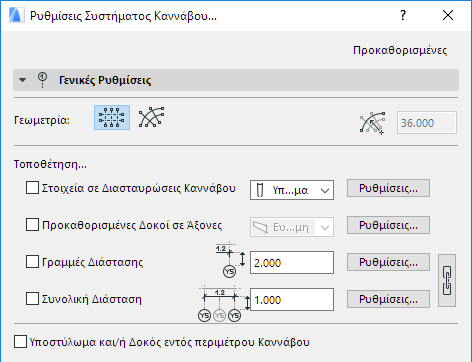
Task: Check Υποστύλωμα και/ή Δοκός εντός περιμέτρου Καννάβου
Action: tap(20, 342)
